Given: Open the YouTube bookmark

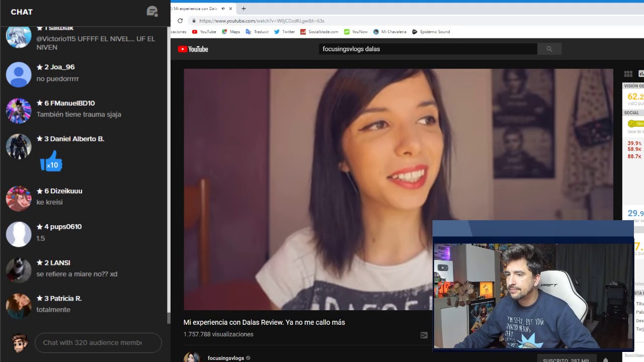Looking at the screenshot, I should point(204,32).
